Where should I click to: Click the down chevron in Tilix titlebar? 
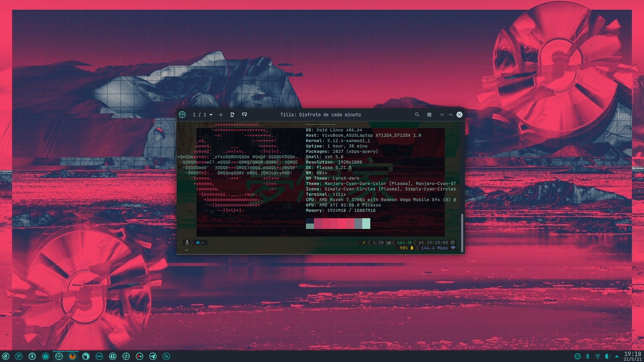pyautogui.click(x=442, y=115)
